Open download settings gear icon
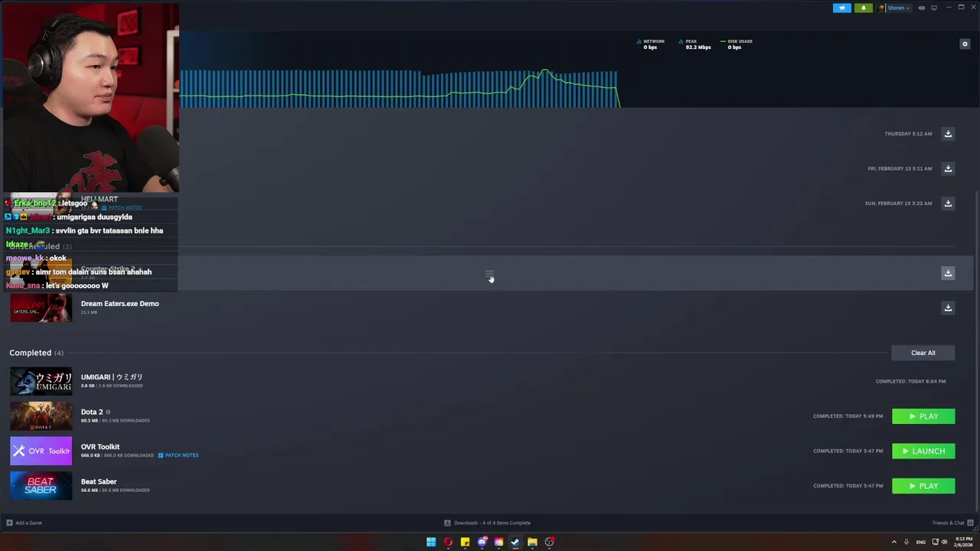980x551 pixels. [965, 44]
